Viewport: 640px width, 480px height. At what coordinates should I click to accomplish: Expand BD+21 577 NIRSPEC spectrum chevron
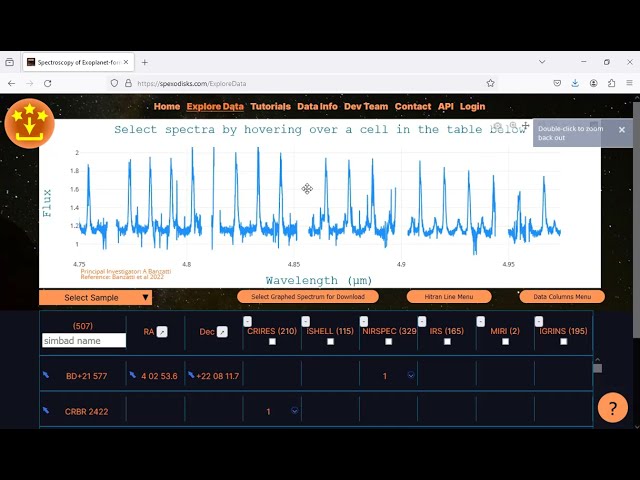click(411, 375)
